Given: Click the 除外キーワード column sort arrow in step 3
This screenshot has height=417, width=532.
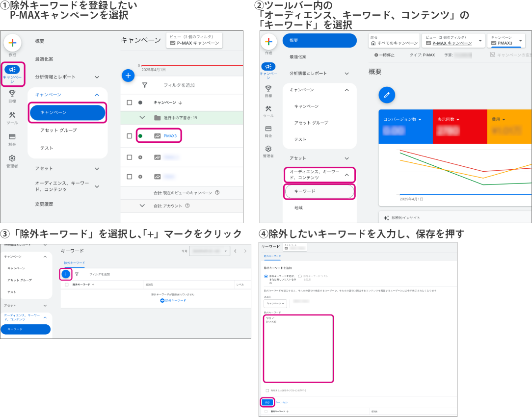Looking at the screenshot, I should [x=93, y=285].
